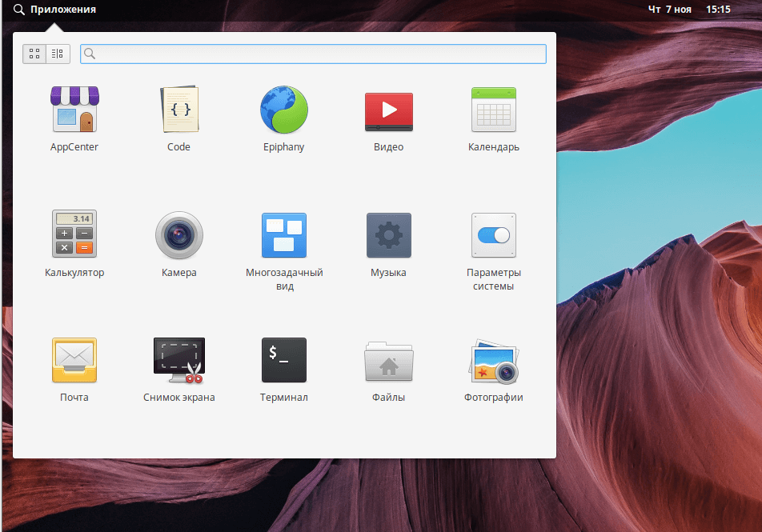Launch the Видео player app
The width and height of the screenshot is (762, 532).
tap(389, 112)
